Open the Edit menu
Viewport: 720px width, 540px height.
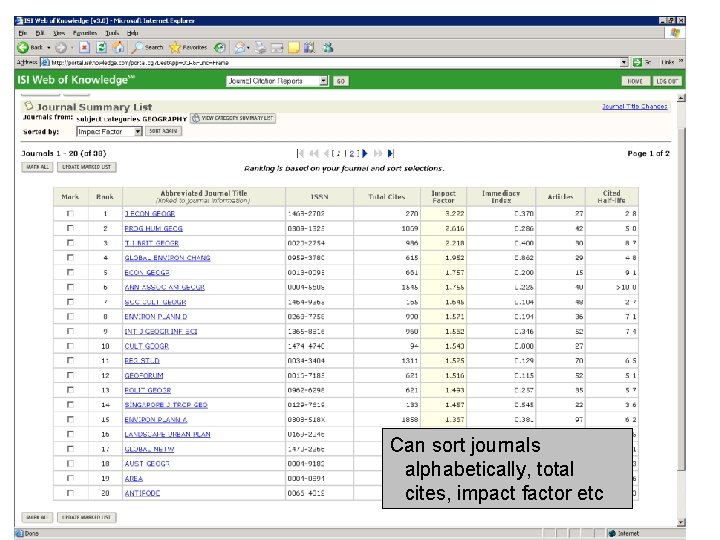click(x=40, y=33)
